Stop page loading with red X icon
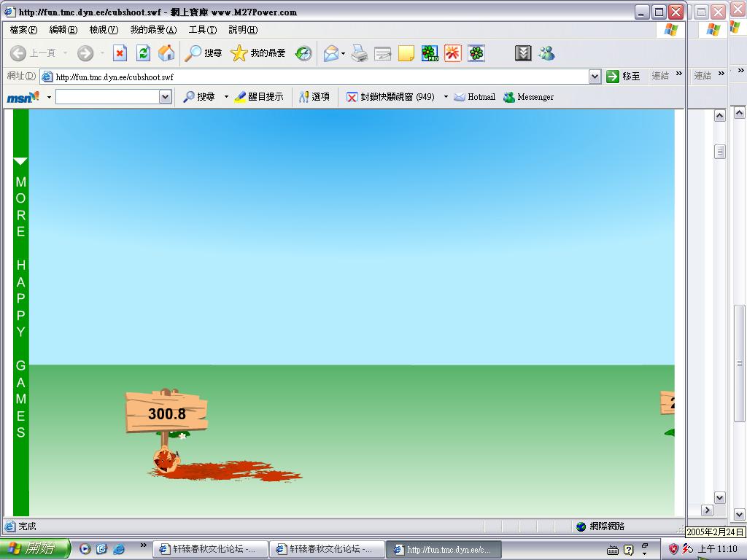Screen dimensions: 747x560 point(120,52)
